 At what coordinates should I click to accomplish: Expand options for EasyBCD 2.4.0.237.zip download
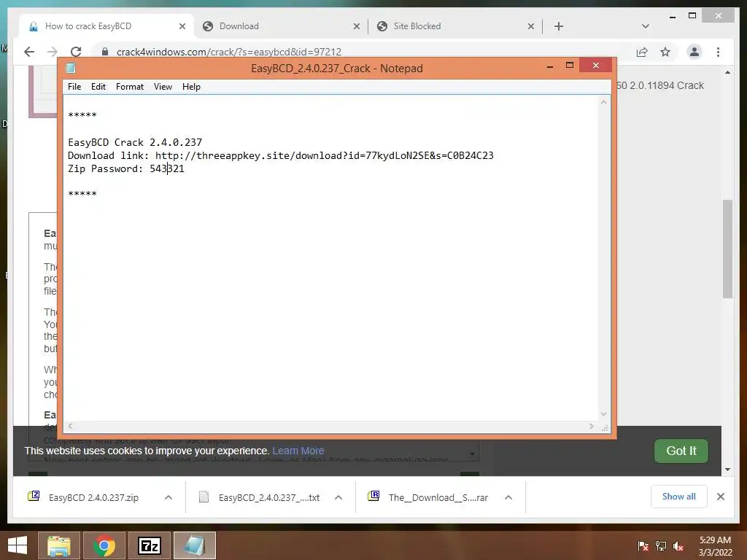(x=169, y=497)
